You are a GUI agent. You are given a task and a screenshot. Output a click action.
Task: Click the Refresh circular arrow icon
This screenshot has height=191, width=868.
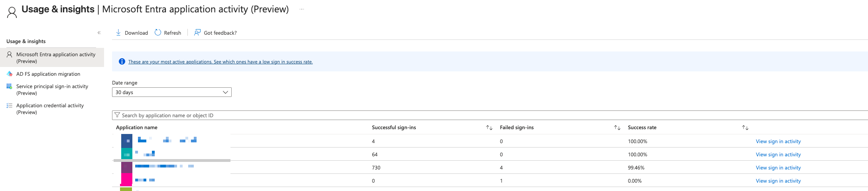[158, 33]
